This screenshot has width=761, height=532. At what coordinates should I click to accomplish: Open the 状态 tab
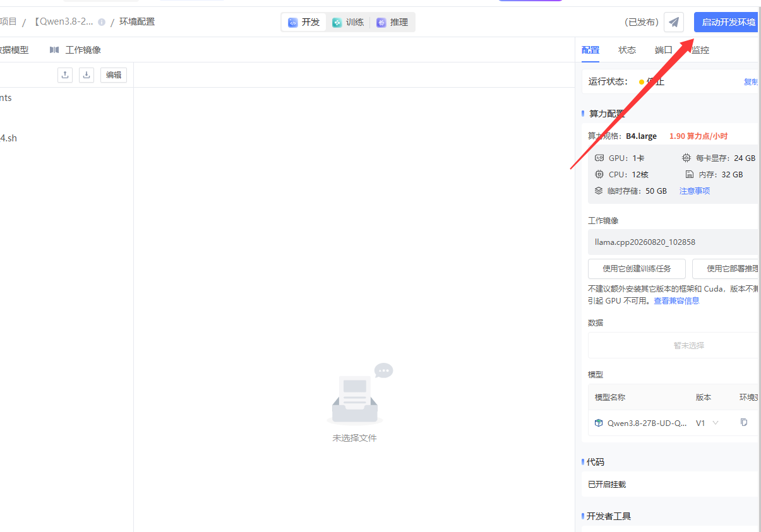(627, 50)
